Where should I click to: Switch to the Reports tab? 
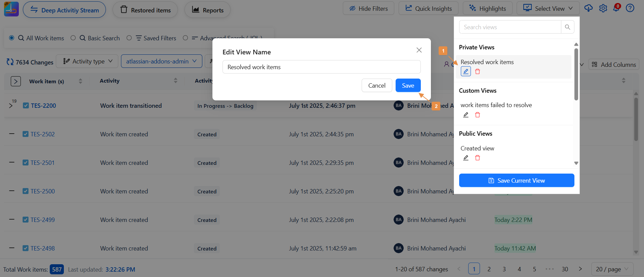[207, 10]
